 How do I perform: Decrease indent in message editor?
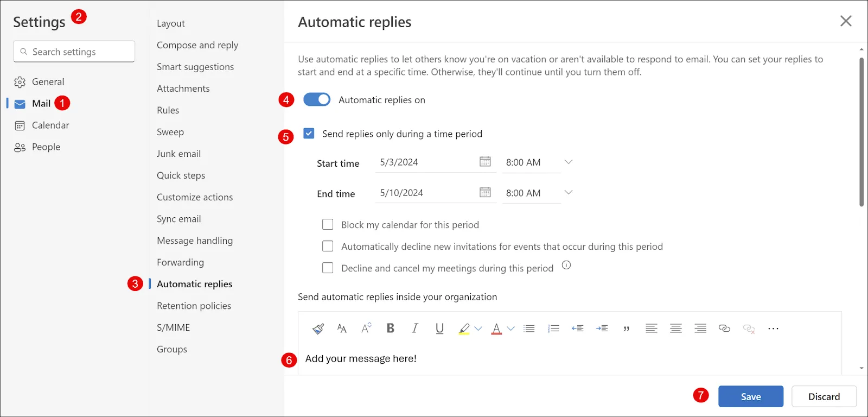(577, 328)
